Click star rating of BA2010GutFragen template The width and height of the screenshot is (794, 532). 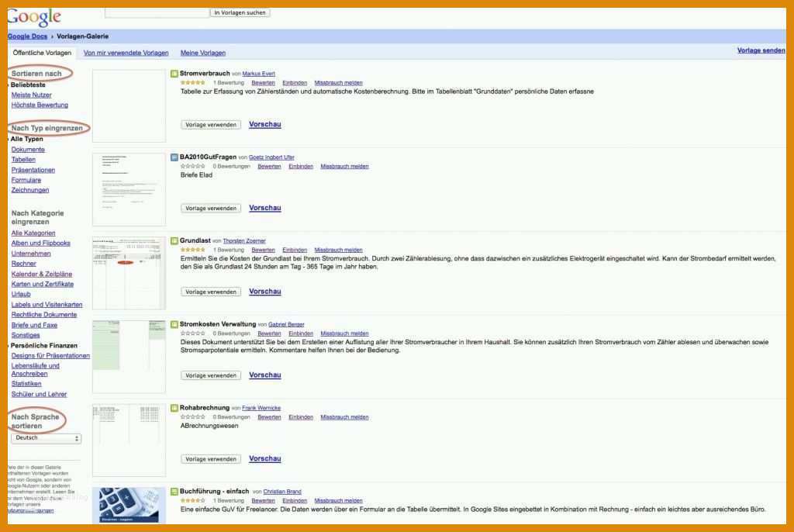(x=193, y=166)
